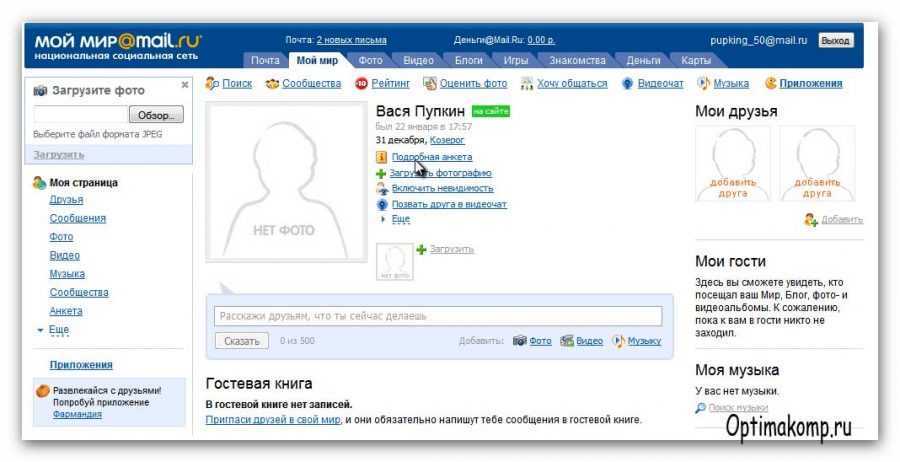The image size is (900, 462).
Task: Click the Обзор... browse button
Action: pyautogui.click(x=156, y=115)
